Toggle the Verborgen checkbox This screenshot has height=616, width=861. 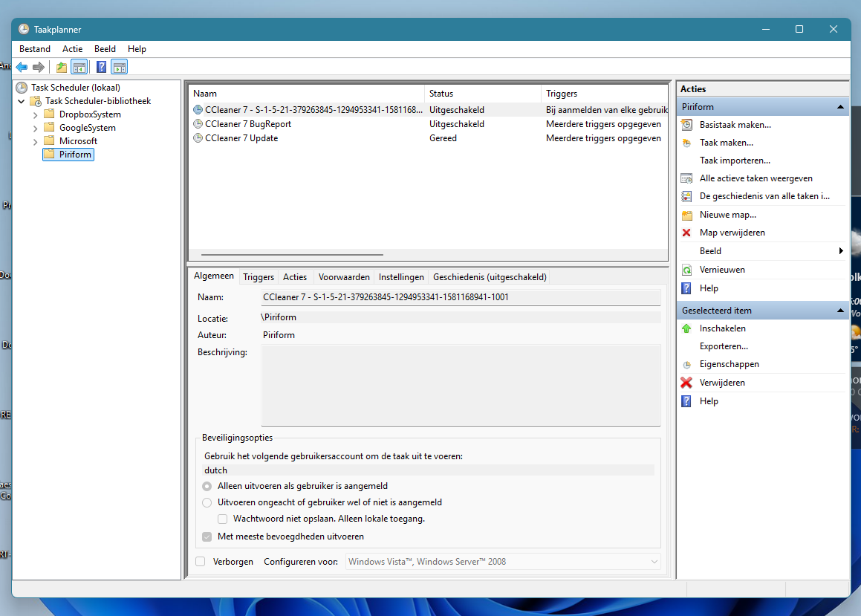pyautogui.click(x=201, y=562)
